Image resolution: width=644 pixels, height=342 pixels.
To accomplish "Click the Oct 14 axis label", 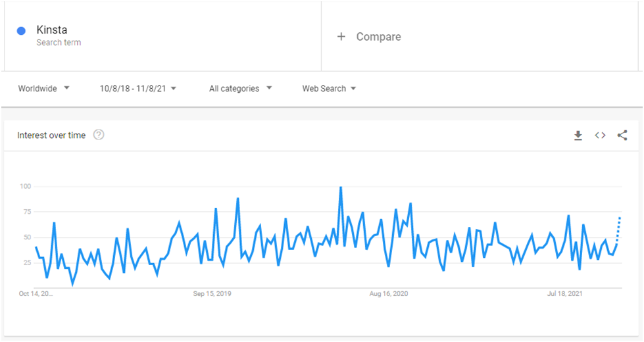I will click(x=36, y=293).
